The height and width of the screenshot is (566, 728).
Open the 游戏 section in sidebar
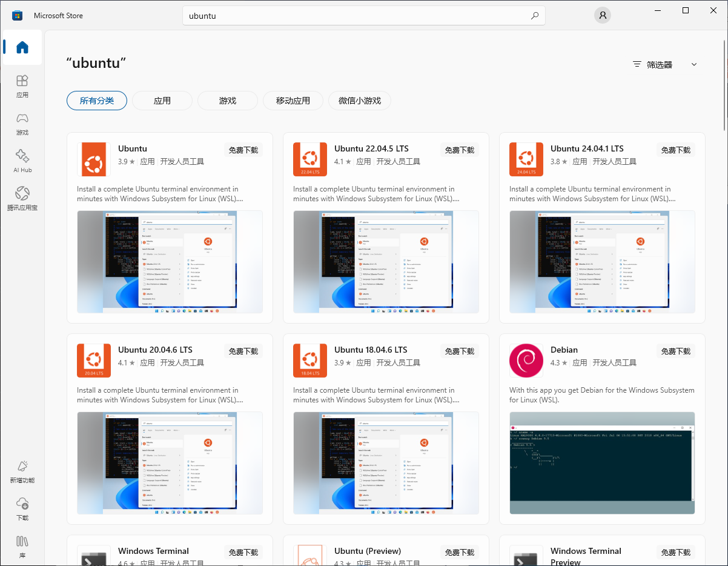[22, 124]
